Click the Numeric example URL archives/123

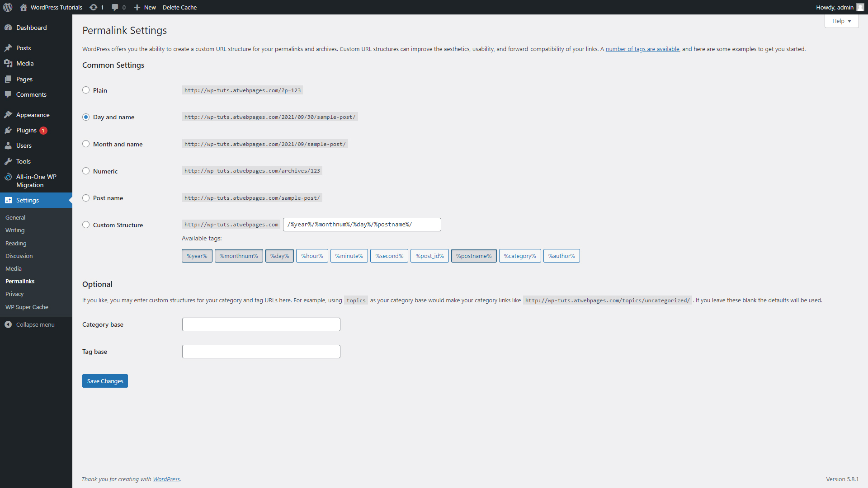coord(252,171)
